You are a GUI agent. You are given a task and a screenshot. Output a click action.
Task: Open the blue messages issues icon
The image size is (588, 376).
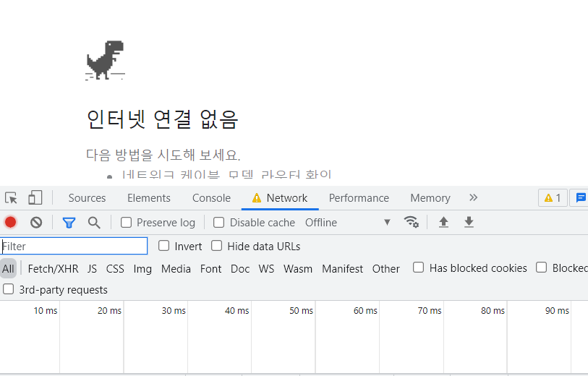pos(580,198)
